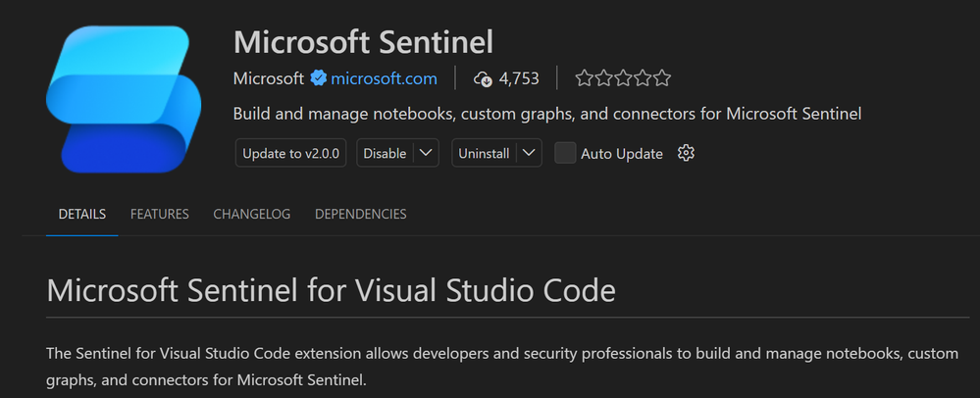Open the microsoft.com publisher link
980x398 pixels.
coord(385,78)
